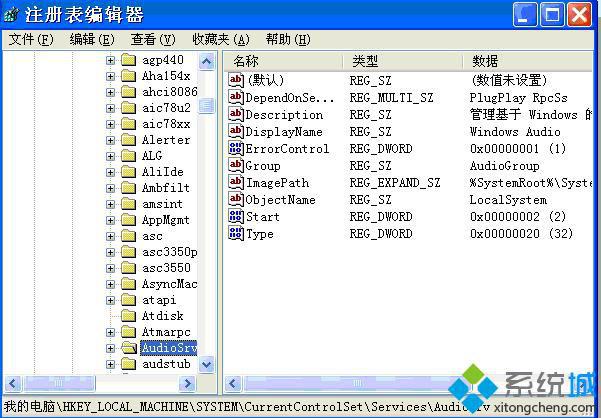Select the REG_EXPAND_SZ type cell
The width and height of the screenshot is (601, 418).
point(395,183)
